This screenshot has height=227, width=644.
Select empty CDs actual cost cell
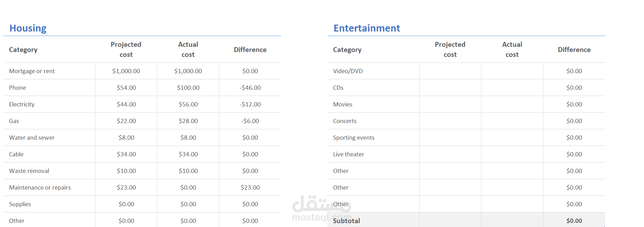click(512, 88)
